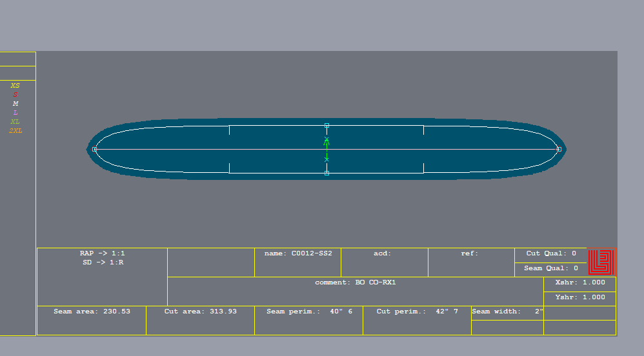644x356 pixels.
Task: Click the name field C0012-SS2
Action: (297, 262)
